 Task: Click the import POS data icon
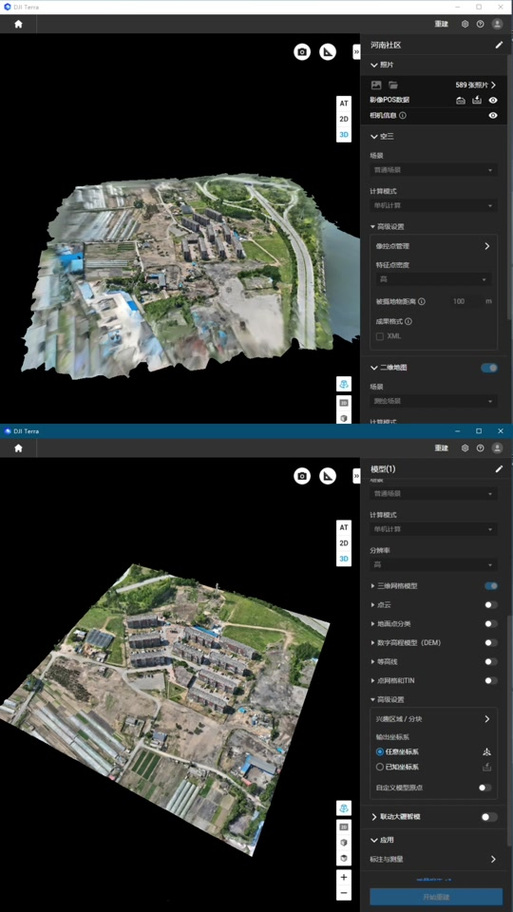tap(461, 100)
